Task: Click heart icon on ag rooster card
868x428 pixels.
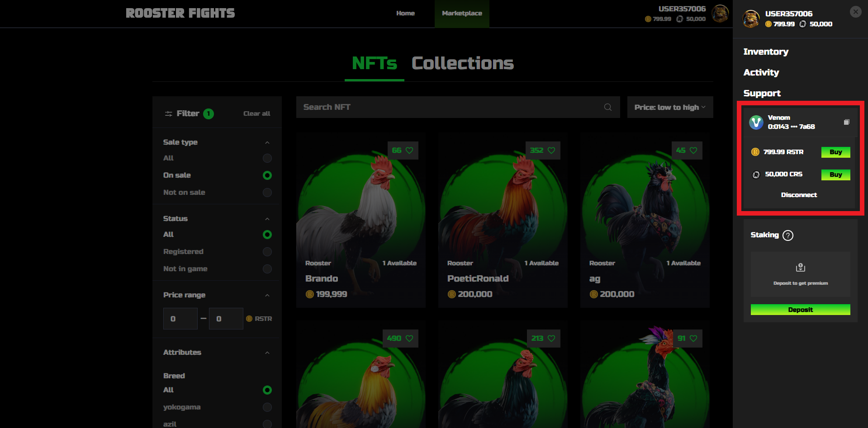Action: coord(693,151)
